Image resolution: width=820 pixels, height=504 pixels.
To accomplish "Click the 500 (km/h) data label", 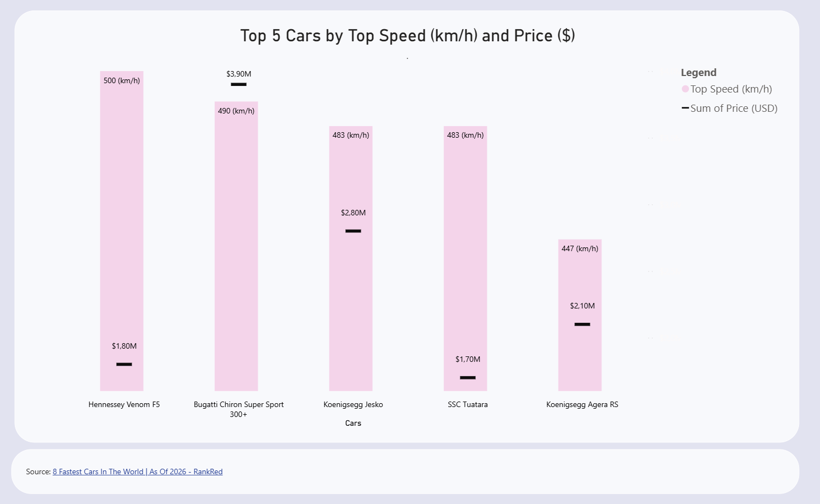I will click(x=122, y=80).
